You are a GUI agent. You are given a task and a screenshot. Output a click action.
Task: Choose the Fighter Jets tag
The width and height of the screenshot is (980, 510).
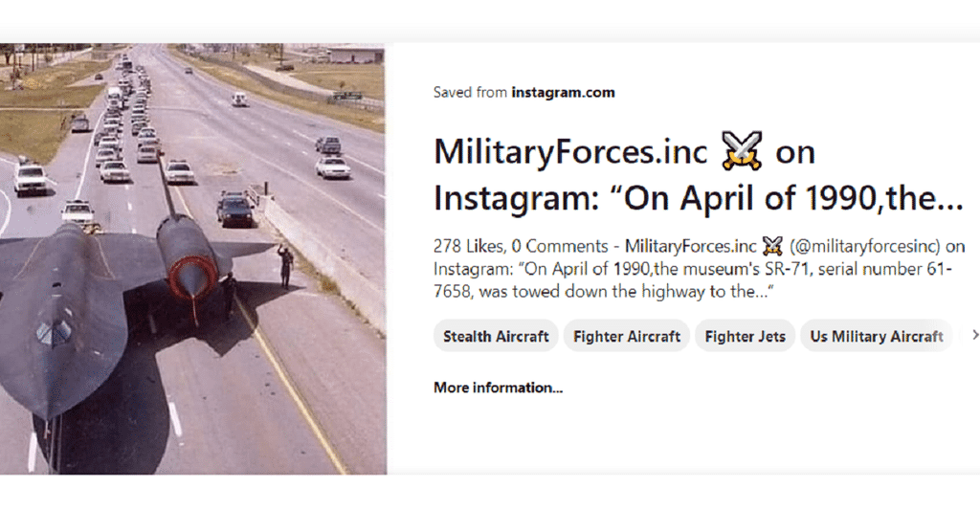pos(745,336)
